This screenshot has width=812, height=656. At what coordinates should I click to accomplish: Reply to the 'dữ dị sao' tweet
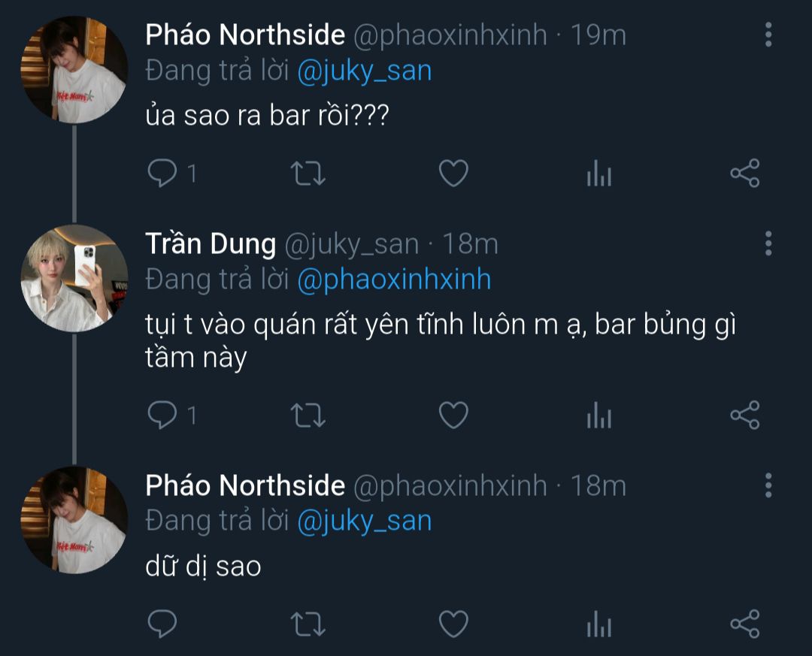click(x=162, y=624)
